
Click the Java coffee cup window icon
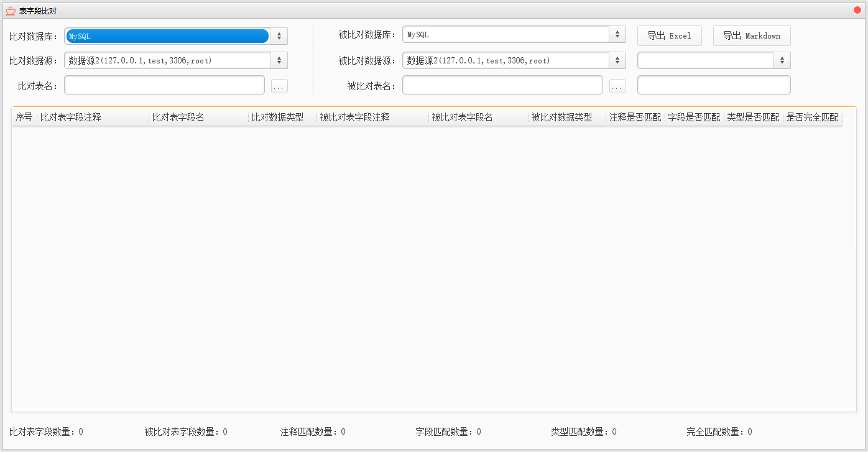coord(11,11)
